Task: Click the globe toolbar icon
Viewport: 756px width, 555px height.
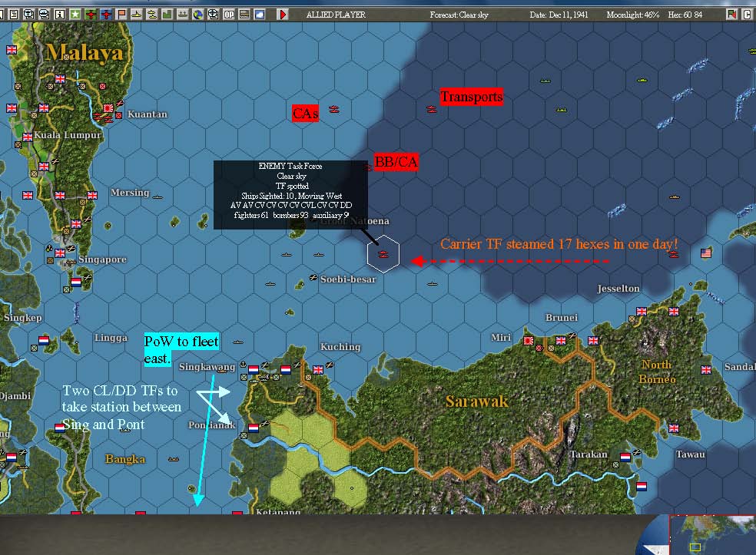Action: point(198,15)
